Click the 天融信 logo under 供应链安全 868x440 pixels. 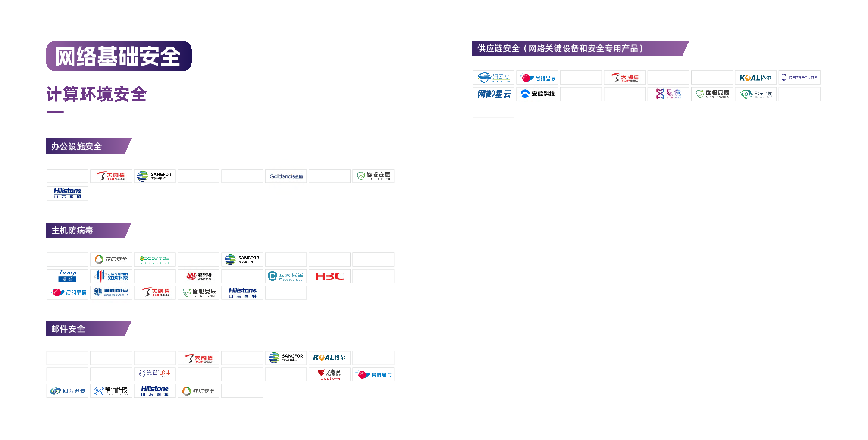625,78
